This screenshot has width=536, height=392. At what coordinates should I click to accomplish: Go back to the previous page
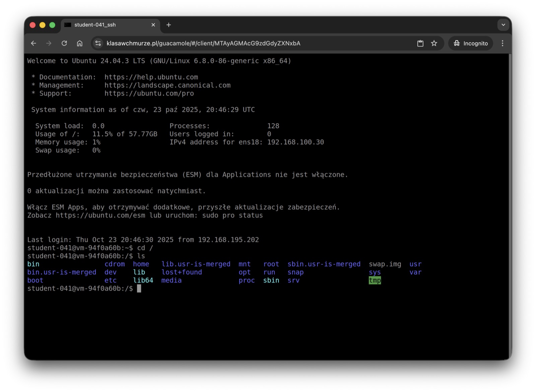(33, 43)
